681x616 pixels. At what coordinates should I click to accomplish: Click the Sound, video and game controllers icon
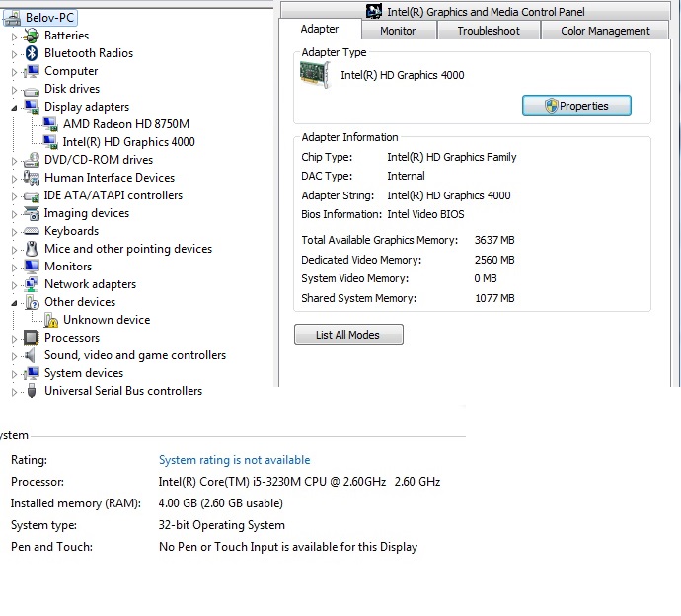click(x=30, y=355)
